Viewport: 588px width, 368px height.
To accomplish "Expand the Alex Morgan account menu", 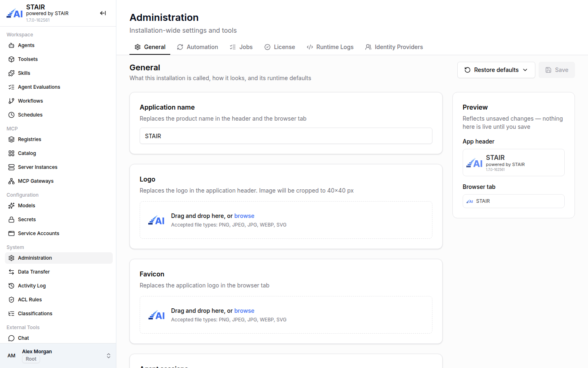I will [58, 355].
